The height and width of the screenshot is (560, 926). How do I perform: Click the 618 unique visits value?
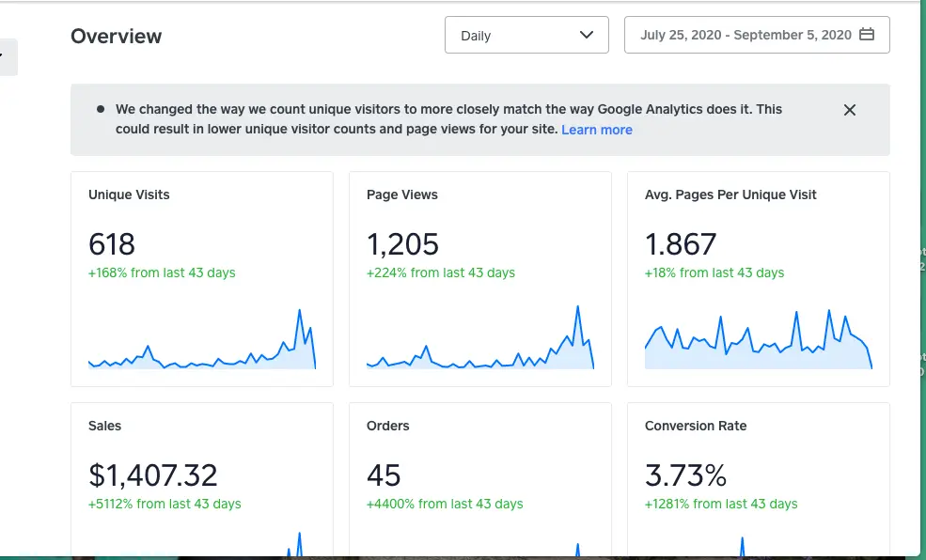[112, 244]
